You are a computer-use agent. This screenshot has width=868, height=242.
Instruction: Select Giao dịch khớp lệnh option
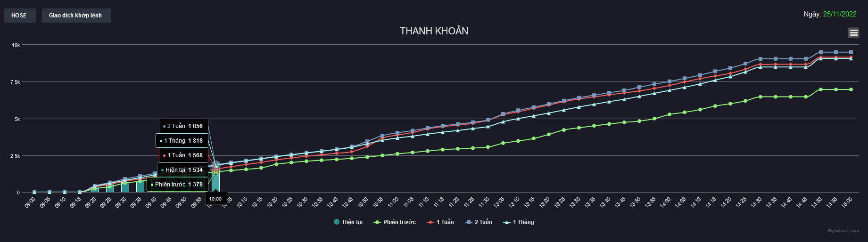click(76, 16)
